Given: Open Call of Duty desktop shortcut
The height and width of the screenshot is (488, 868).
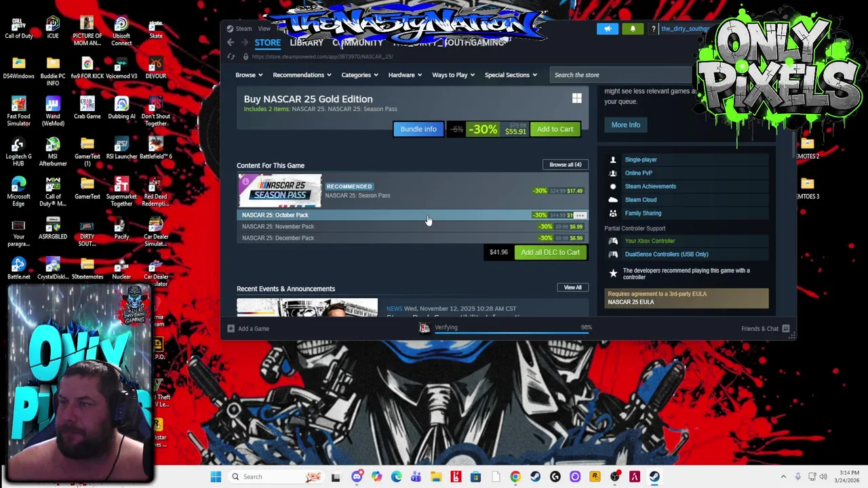Looking at the screenshot, I should pos(18,27).
